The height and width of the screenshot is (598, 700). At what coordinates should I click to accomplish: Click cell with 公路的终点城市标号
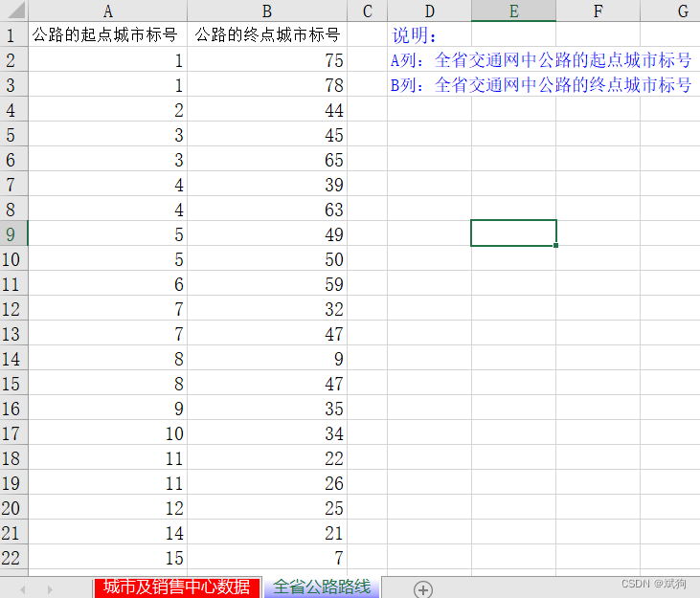(267, 34)
